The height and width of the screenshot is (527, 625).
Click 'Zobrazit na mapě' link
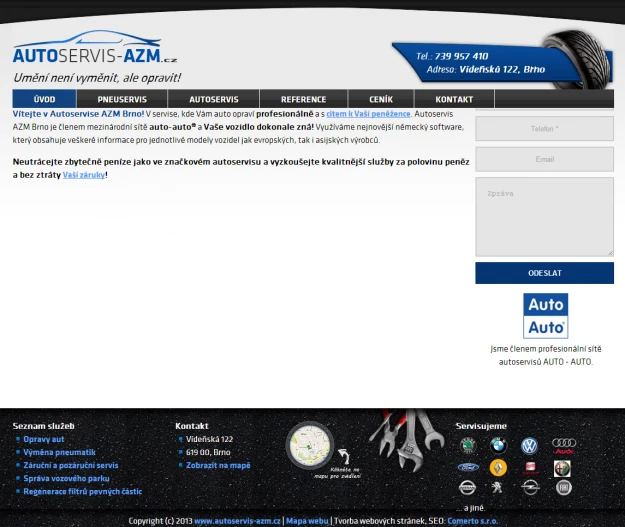coord(218,465)
